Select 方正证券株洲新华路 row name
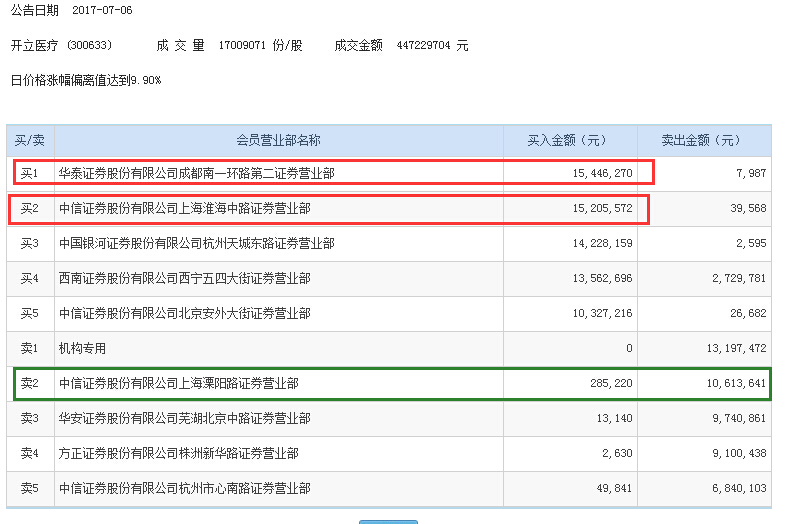The width and height of the screenshot is (786, 524). [x=178, y=453]
